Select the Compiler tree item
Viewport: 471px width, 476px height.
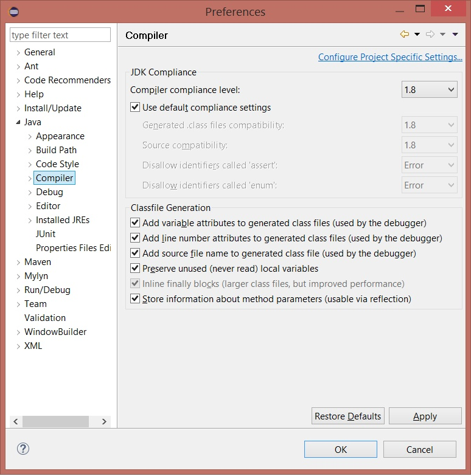54,178
